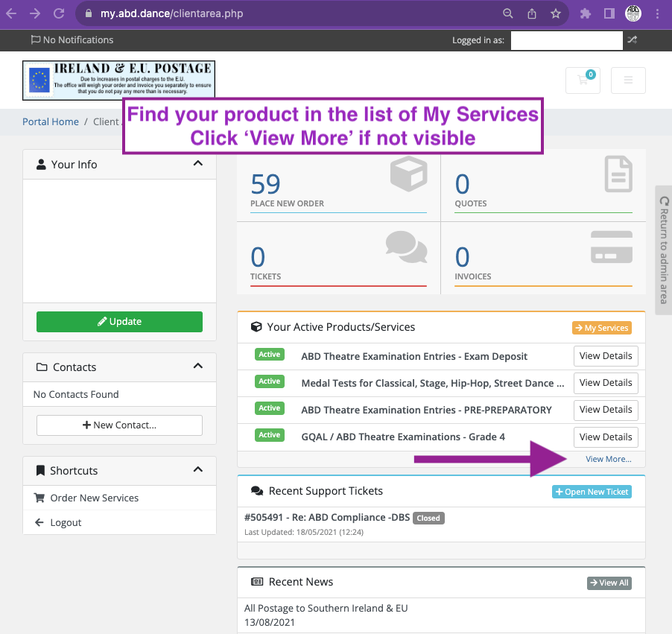Click the orange My Services button
The width and height of the screenshot is (672, 634).
[601, 328]
